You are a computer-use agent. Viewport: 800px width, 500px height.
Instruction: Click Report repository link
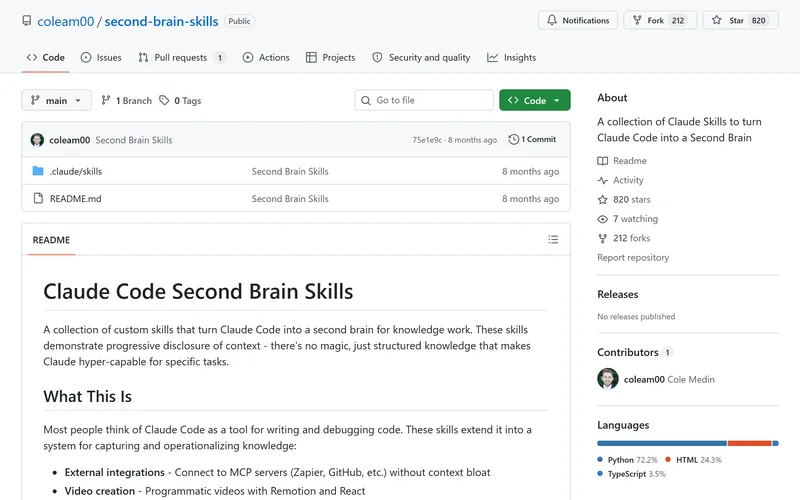(x=633, y=258)
